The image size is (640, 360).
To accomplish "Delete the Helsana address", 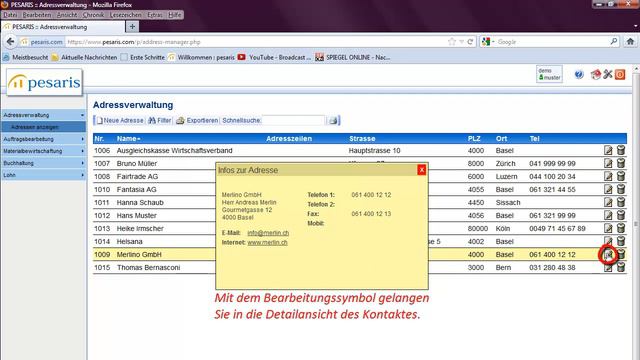I will point(621,241).
